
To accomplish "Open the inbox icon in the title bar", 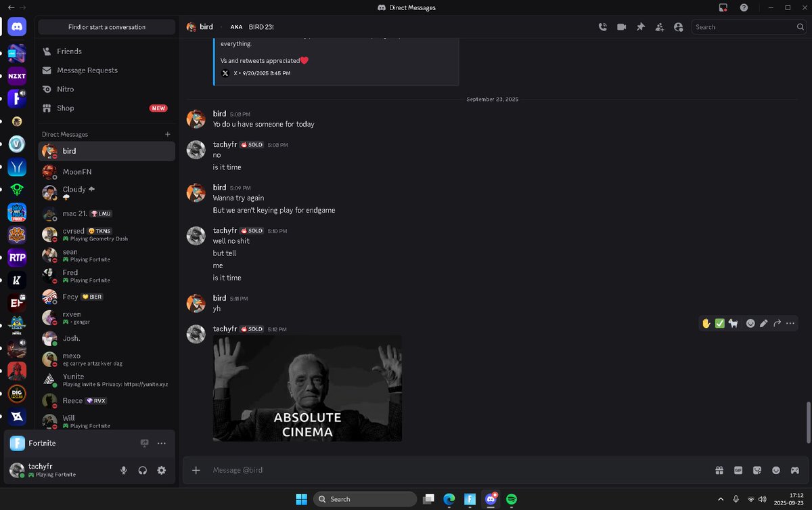I will point(723,7).
